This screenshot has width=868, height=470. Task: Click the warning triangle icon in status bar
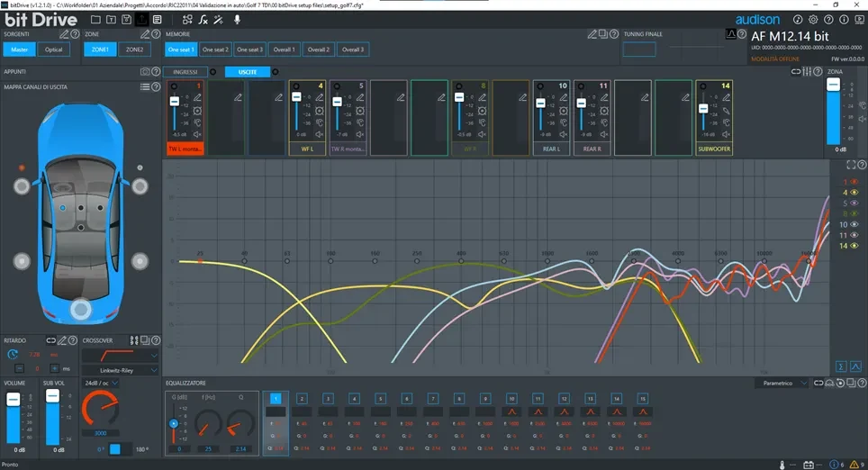click(854, 465)
